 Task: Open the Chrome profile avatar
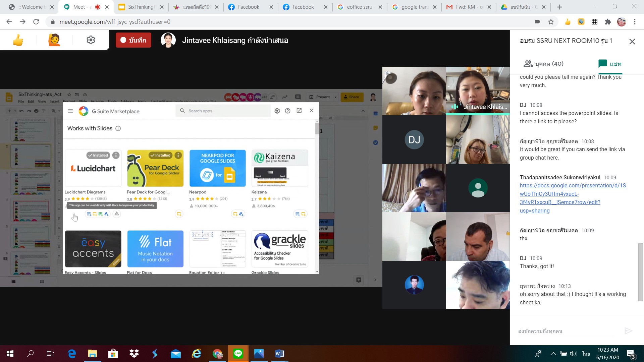tap(621, 22)
